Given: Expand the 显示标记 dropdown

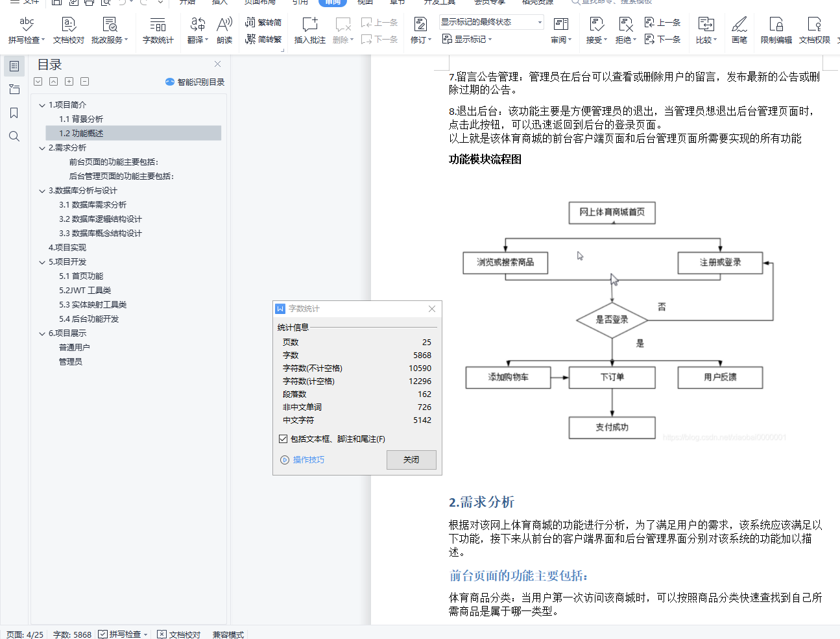Looking at the screenshot, I should point(467,39).
